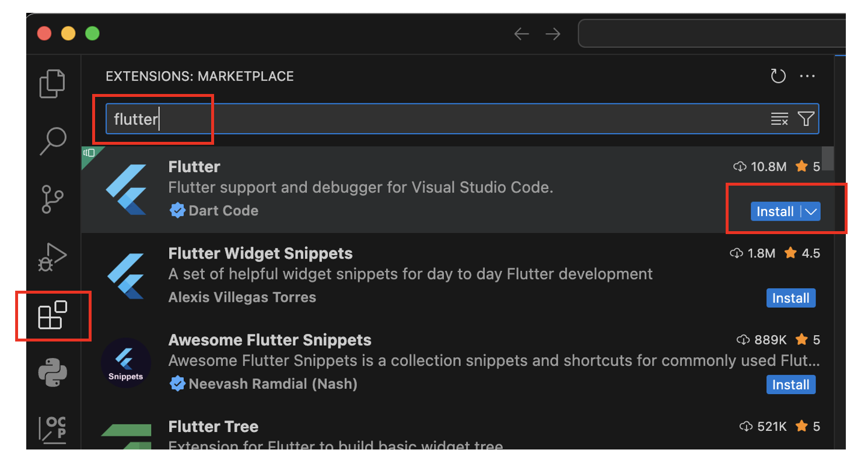Open the Awesome Flutter Snippets extension details
The width and height of the screenshot is (868, 467).
pyautogui.click(x=269, y=340)
